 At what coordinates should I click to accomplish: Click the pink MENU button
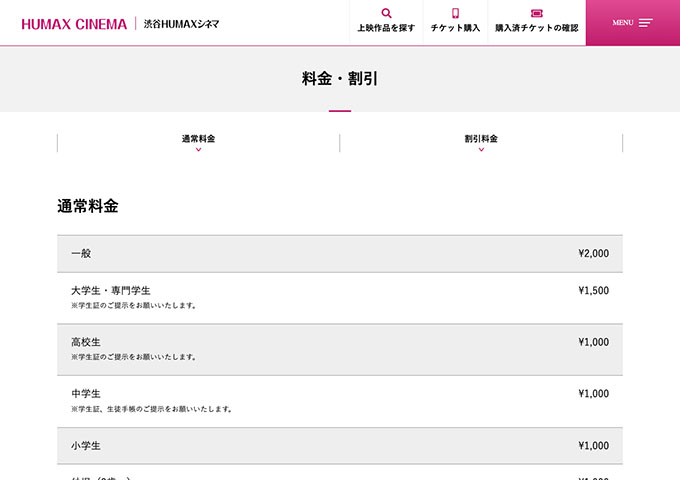point(633,23)
